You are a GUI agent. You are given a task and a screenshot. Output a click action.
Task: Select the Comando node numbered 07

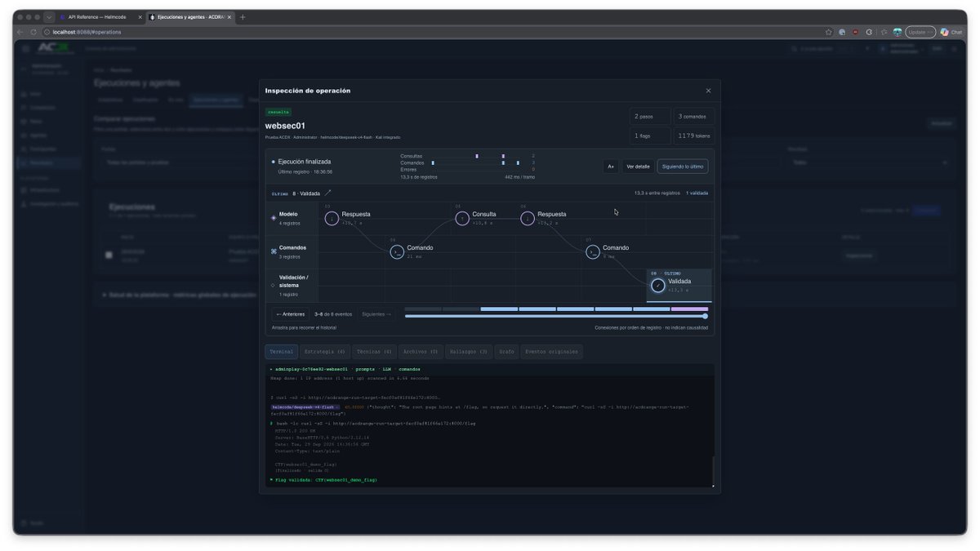pos(593,251)
